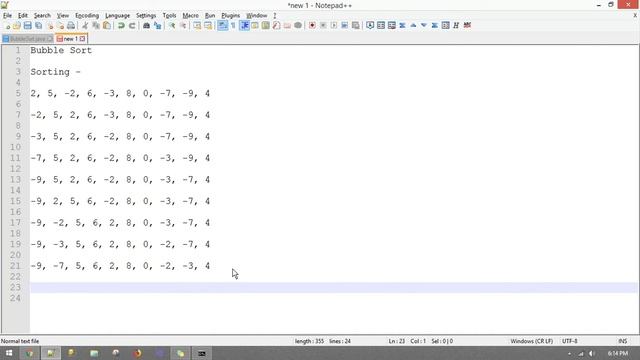Open the Run menu

(x=210, y=16)
